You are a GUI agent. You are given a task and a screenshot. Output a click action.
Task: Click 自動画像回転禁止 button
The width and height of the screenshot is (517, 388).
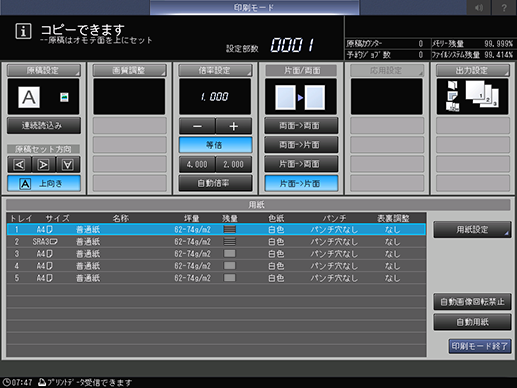coord(472,302)
